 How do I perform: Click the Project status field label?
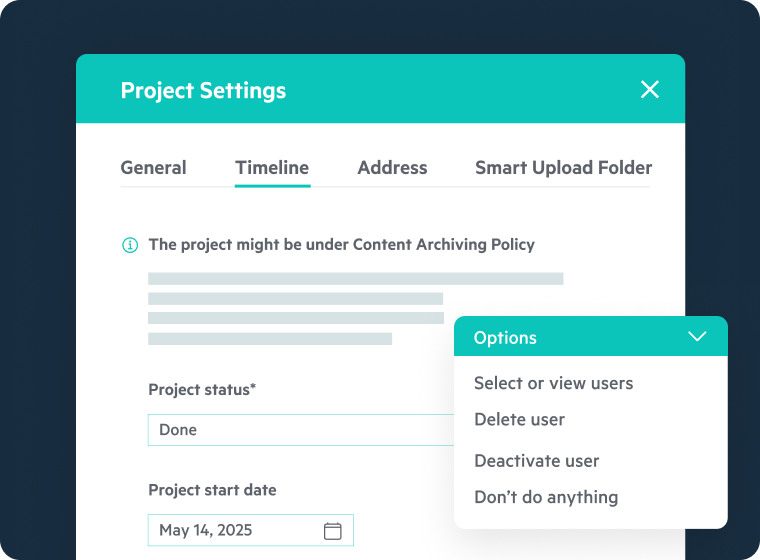pyautogui.click(x=202, y=389)
